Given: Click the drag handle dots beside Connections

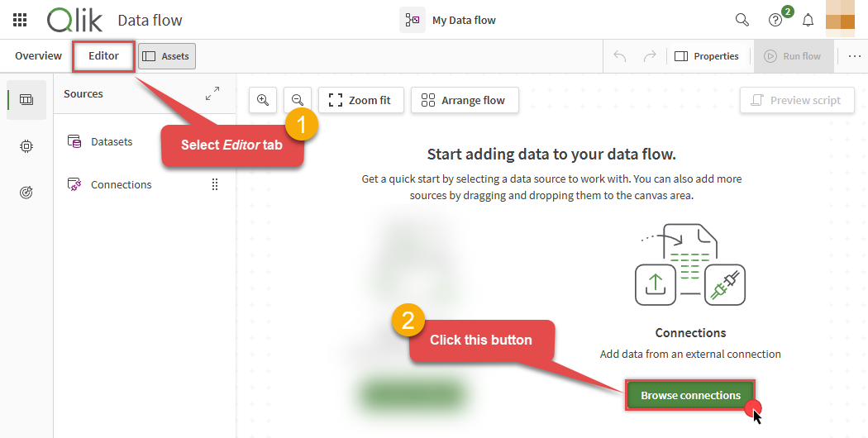Looking at the screenshot, I should pos(215,185).
